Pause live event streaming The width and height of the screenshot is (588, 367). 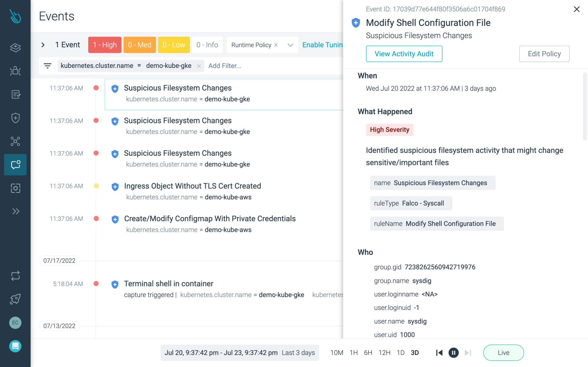click(x=453, y=353)
